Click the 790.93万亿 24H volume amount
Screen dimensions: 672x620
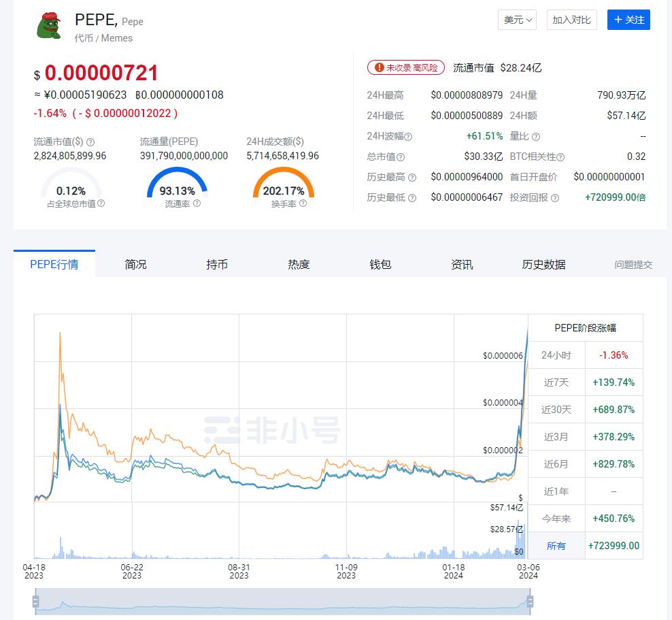pyautogui.click(x=622, y=95)
